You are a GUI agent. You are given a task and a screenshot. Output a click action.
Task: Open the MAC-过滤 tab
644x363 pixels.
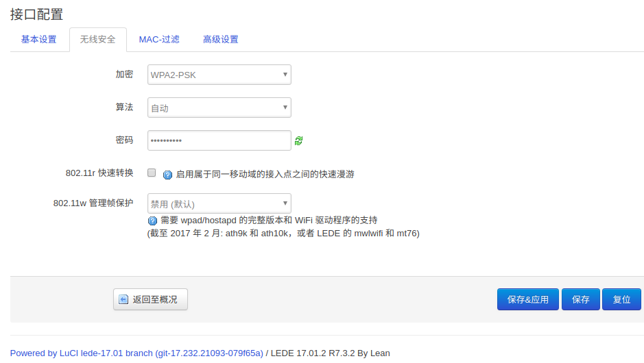pyautogui.click(x=159, y=40)
